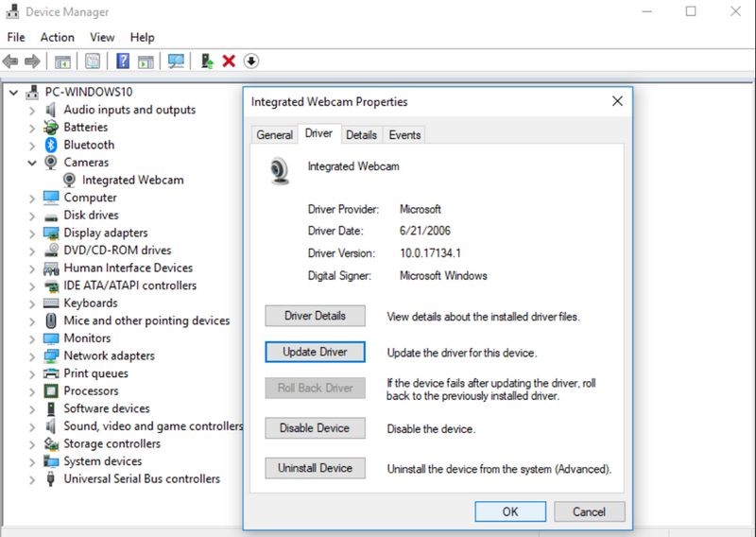Click the Display adapters category icon
Image resolution: width=756 pixels, height=537 pixels.
coord(51,233)
